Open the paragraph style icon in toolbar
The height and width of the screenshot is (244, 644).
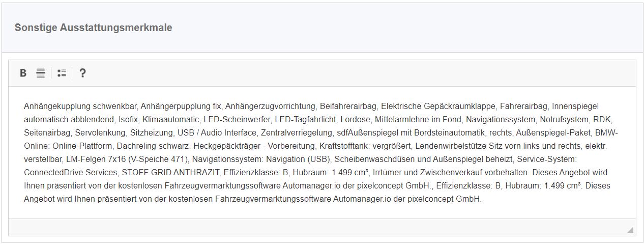click(x=41, y=73)
